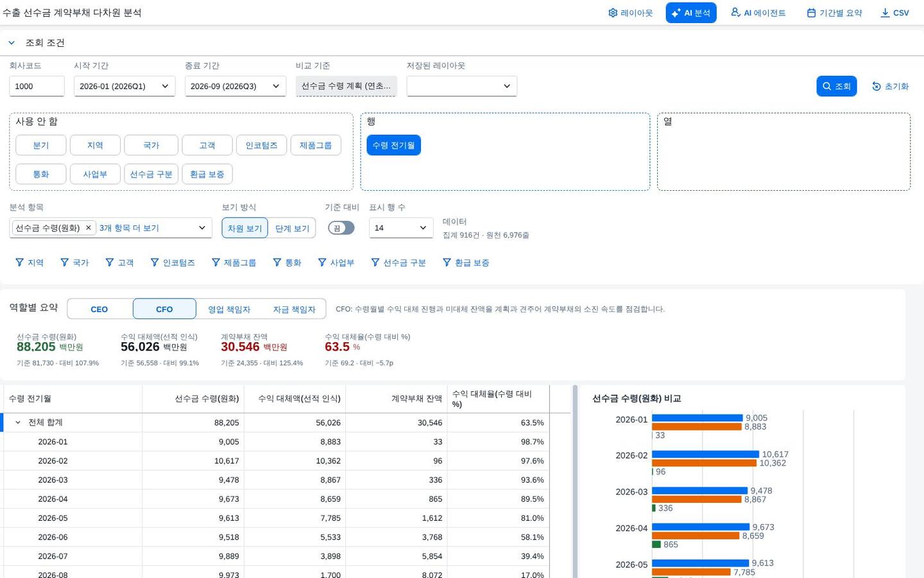The height and width of the screenshot is (578, 924).
Task: Collapse the 전체 합계 row
Action: (x=18, y=423)
